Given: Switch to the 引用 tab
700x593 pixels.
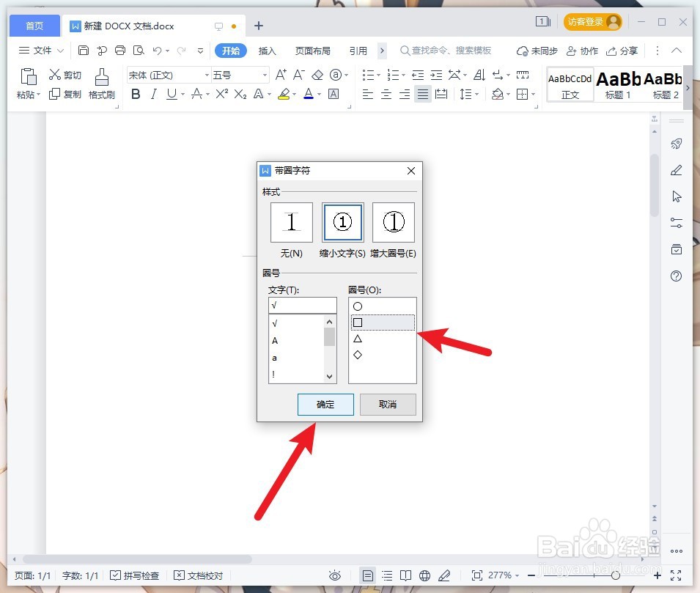Looking at the screenshot, I should pos(358,51).
